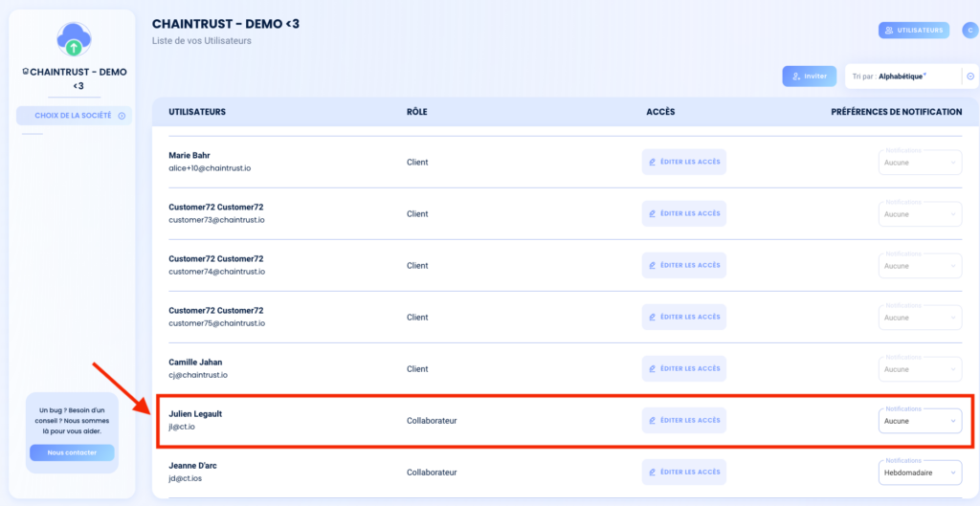Click email customer73@chaintrust.io
The height and width of the screenshot is (506, 980).
point(217,220)
